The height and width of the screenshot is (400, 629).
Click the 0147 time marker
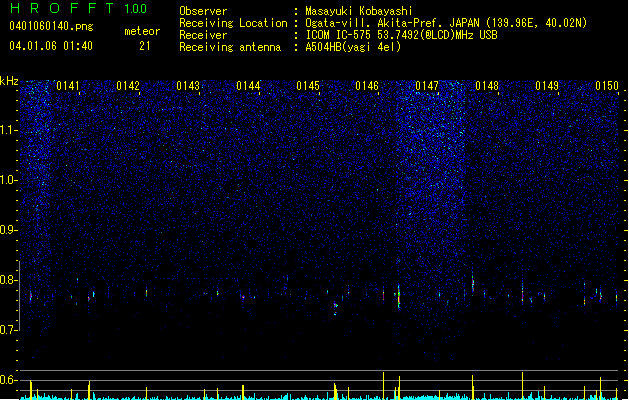click(427, 86)
